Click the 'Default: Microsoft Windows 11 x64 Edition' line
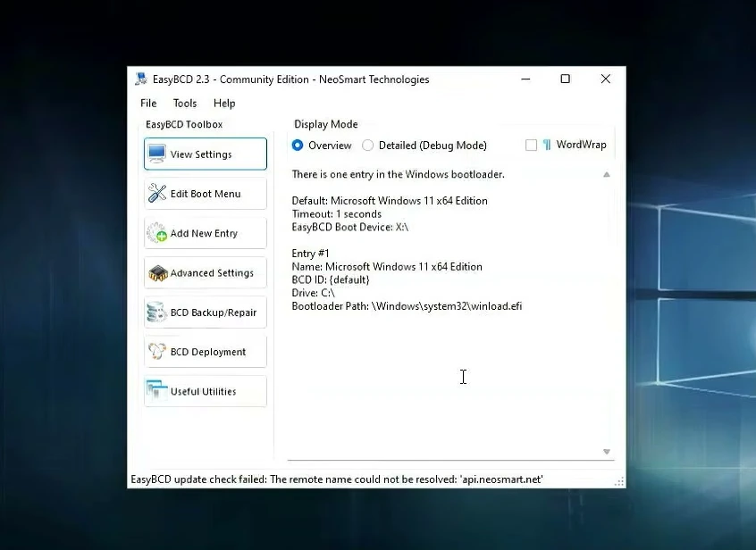This screenshot has width=756, height=550. pos(390,200)
